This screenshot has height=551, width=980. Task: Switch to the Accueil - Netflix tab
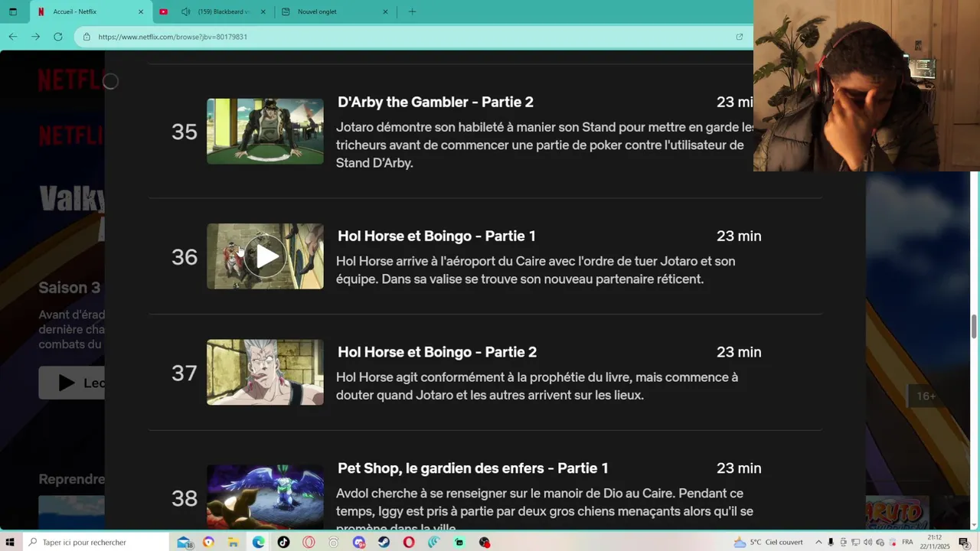(x=90, y=11)
